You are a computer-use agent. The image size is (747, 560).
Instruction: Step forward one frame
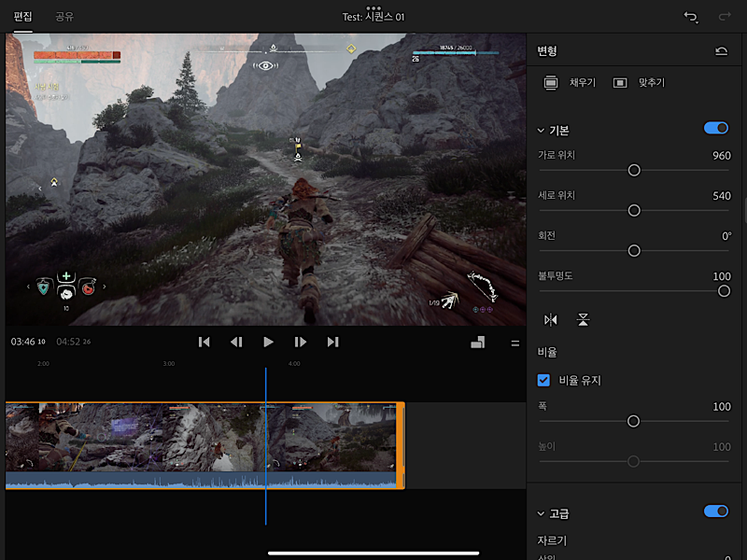coord(300,342)
